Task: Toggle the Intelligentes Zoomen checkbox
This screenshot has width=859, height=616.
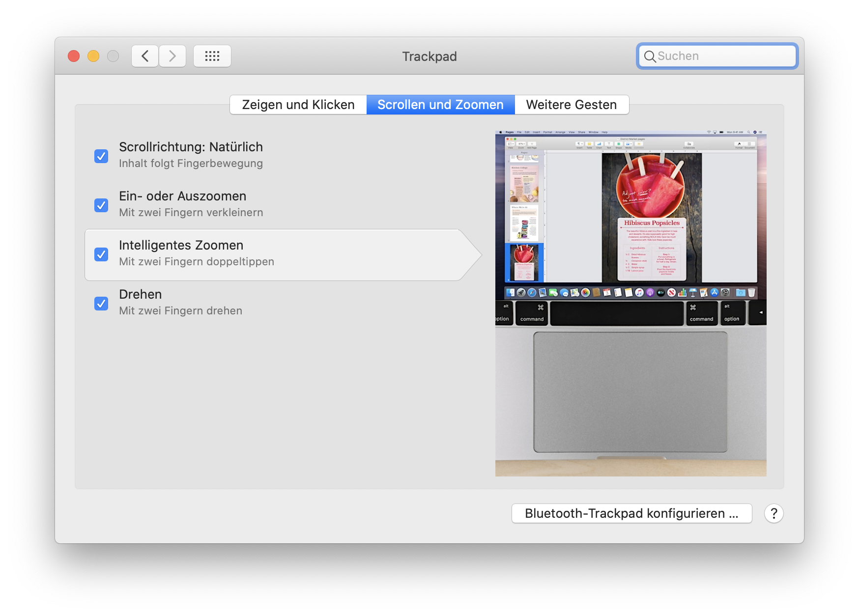Action: 101,254
